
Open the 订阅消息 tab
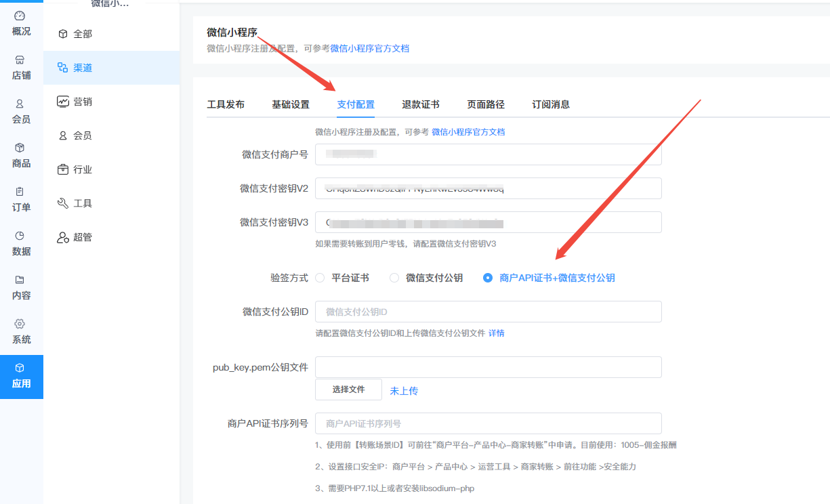[551, 104]
